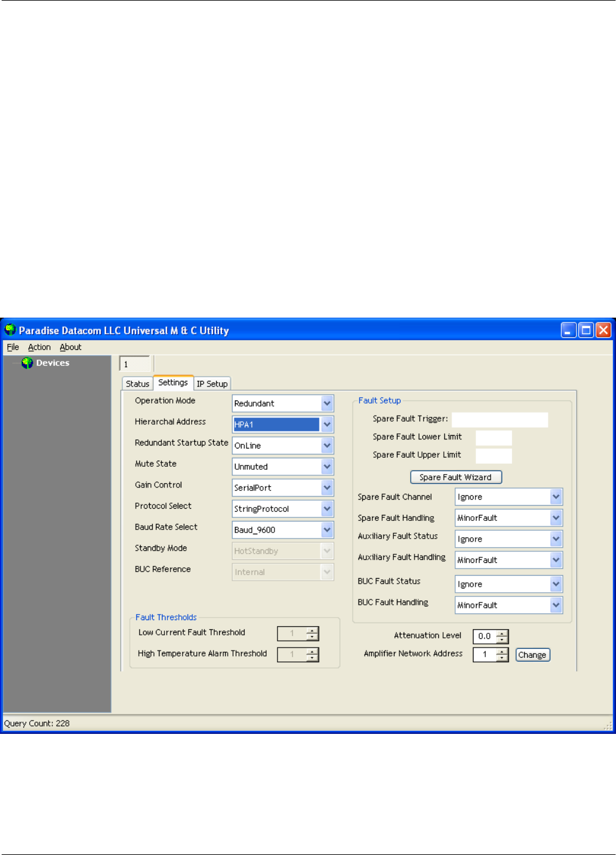Click the Fault Setup group label
The width and height of the screenshot is (616, 855).
click(x=380, y=400)
